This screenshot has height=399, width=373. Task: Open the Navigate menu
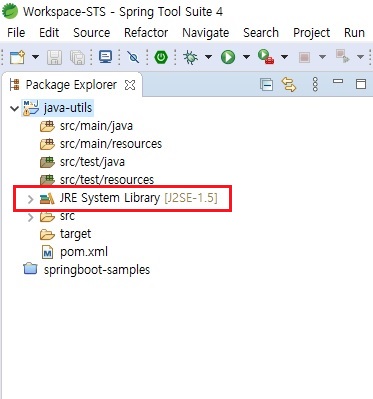(x=206, y=33)
